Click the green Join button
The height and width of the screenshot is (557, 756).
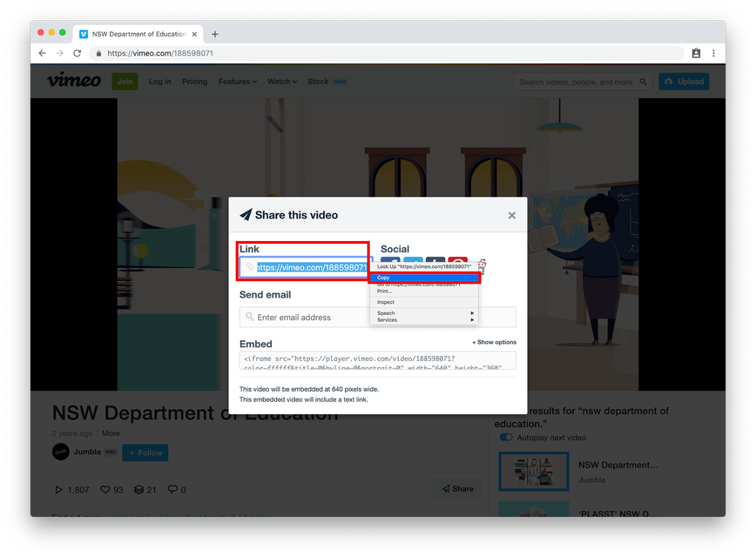click(125, 82)
